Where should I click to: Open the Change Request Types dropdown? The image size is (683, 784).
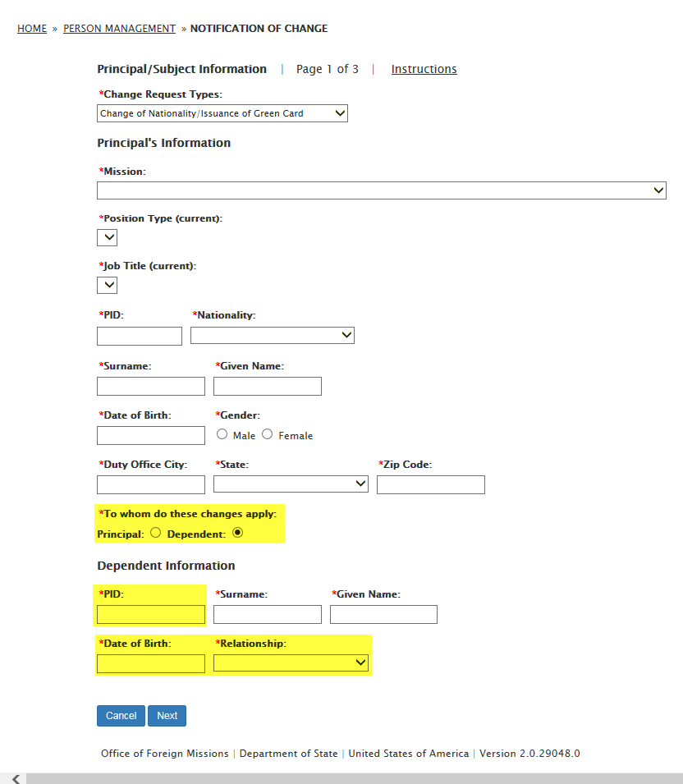coord(222,113)
